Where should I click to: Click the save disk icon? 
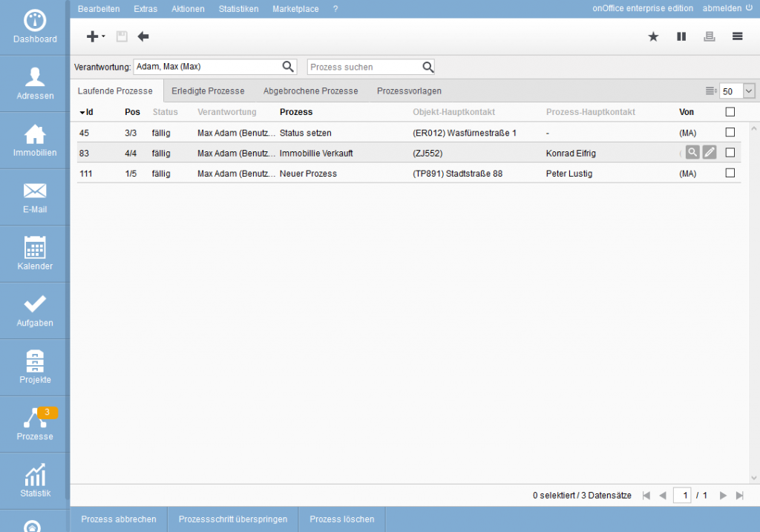[122, 36]
